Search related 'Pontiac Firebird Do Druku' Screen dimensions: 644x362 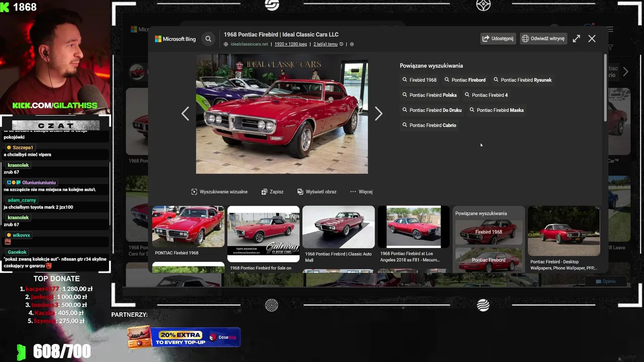[432, 110]
